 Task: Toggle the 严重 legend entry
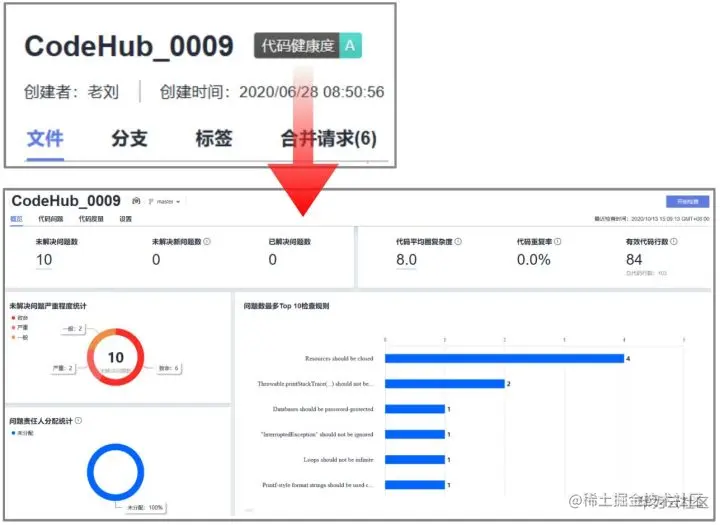click(20, 327)
